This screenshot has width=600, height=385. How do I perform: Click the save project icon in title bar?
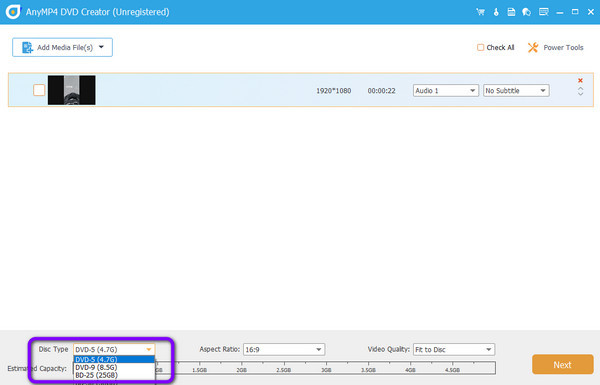tap(511, 12)
